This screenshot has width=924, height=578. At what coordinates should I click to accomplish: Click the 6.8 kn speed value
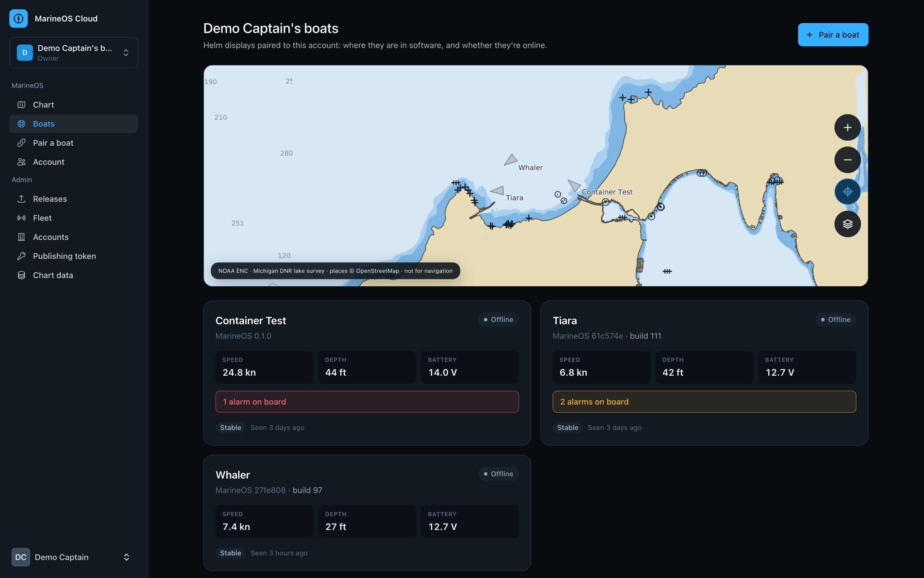573,372
